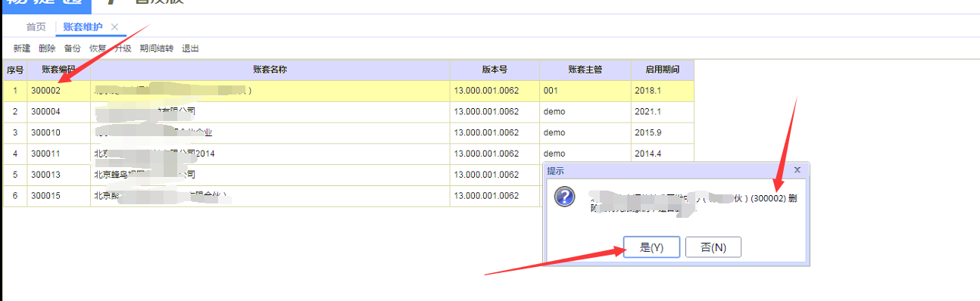Click the 2021.1 start period cell

click(x=663, y=111)
